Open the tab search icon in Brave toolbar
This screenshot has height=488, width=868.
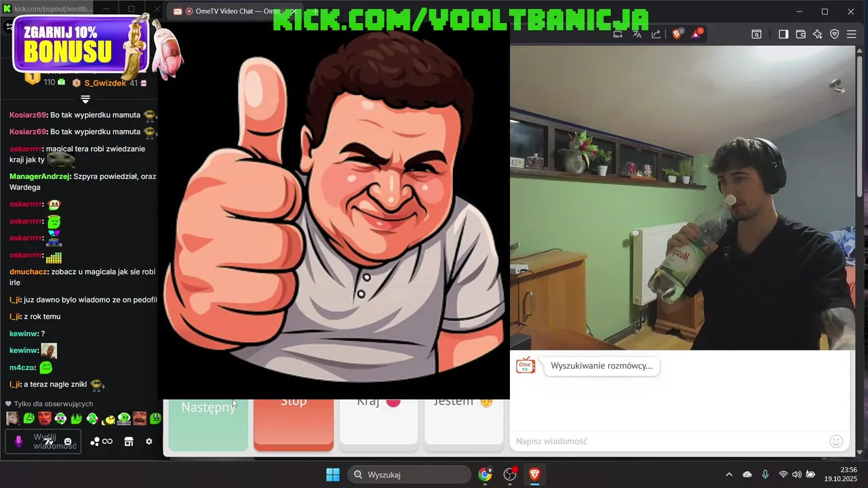756,34
